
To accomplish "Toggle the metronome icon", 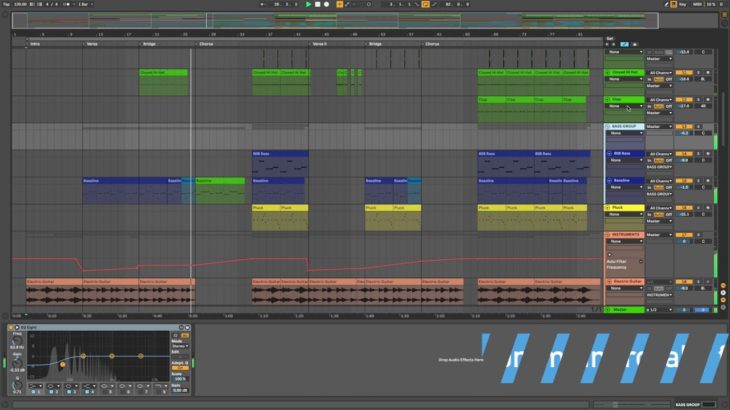I will pos(67,4).
